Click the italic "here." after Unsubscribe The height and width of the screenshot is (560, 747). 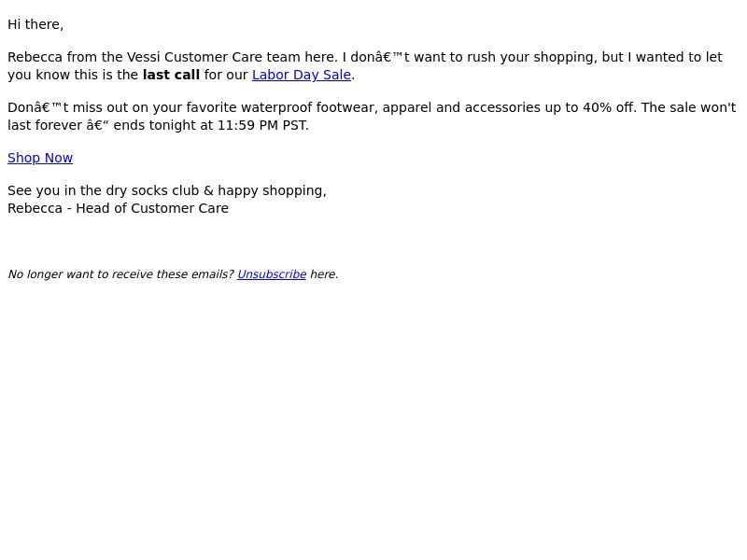pos(324,274)
